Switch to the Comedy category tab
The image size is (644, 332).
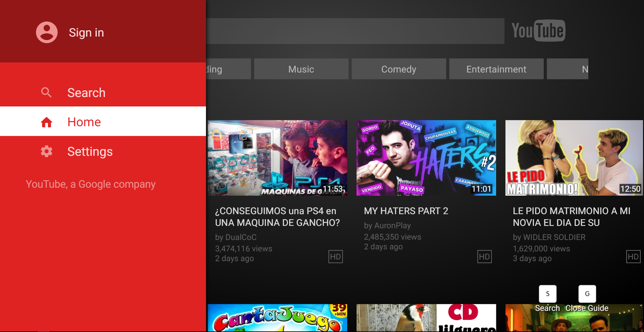pyautogui.click(x=399, y=69)
